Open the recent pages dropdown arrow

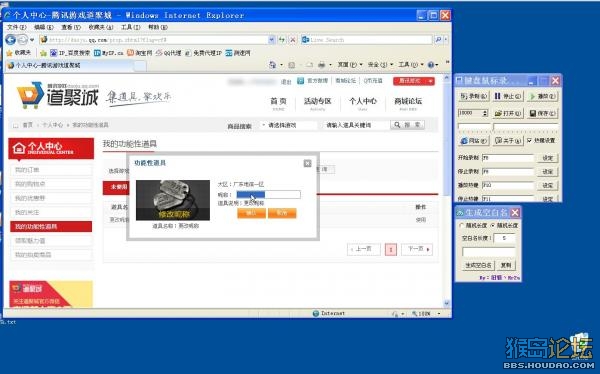32,39
